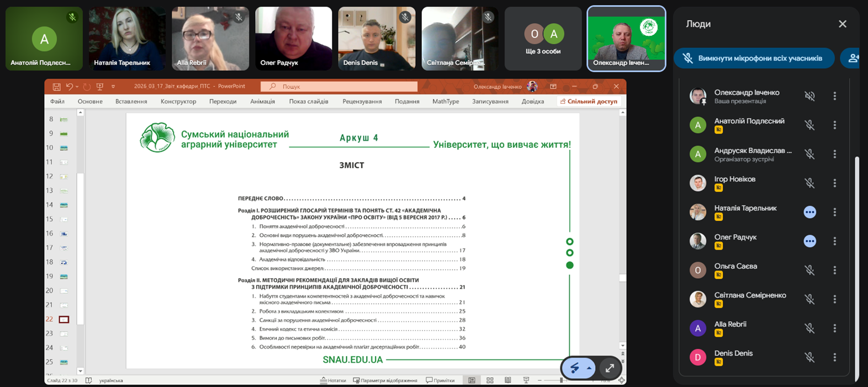Toggle microphone of Анатолій Подлєсний in list
This screenshot has width=868, height=387.
(x=809, y=125)
